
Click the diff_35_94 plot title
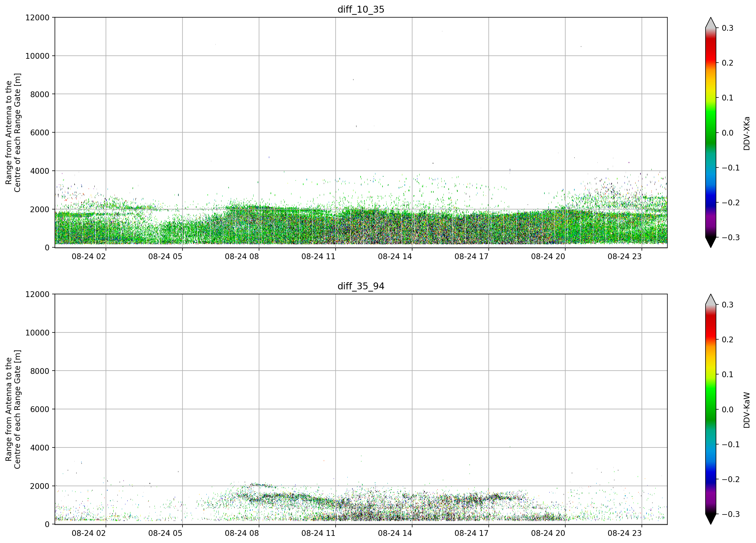[361, 286]
